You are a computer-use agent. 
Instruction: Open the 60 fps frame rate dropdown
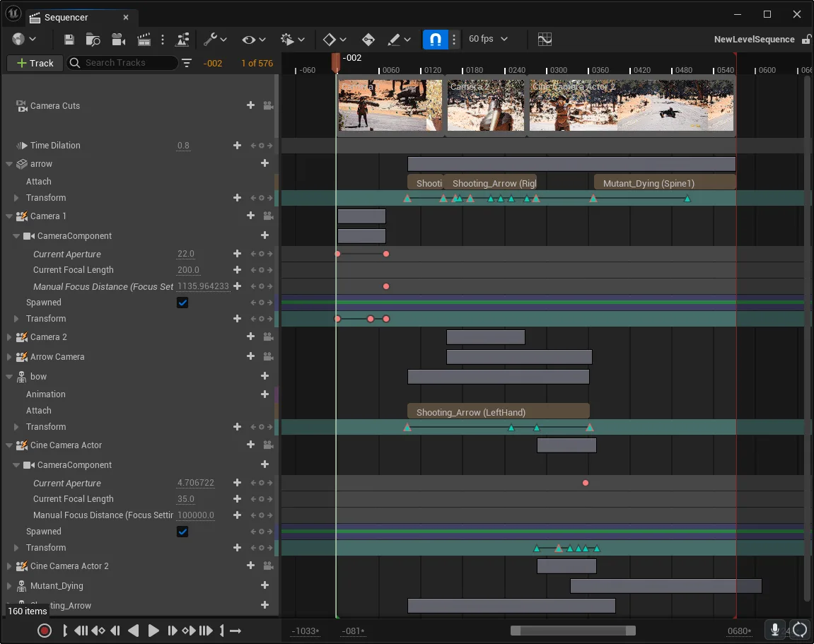click(489, 39)
